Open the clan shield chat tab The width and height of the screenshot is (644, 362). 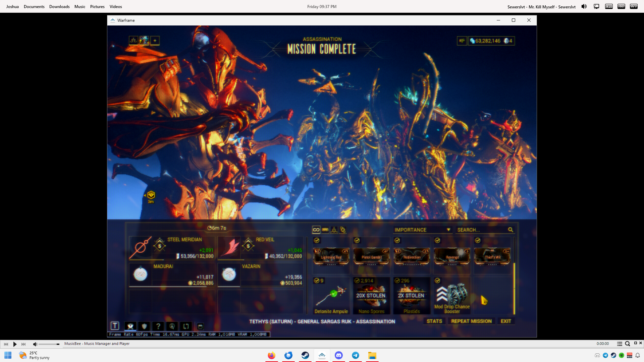click(144, 326)
